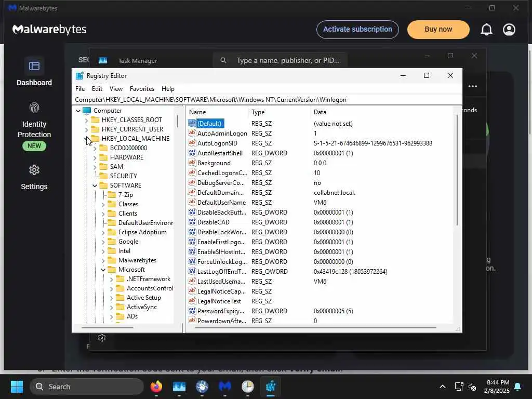Click the values pane vertical scrollbar

457,170
